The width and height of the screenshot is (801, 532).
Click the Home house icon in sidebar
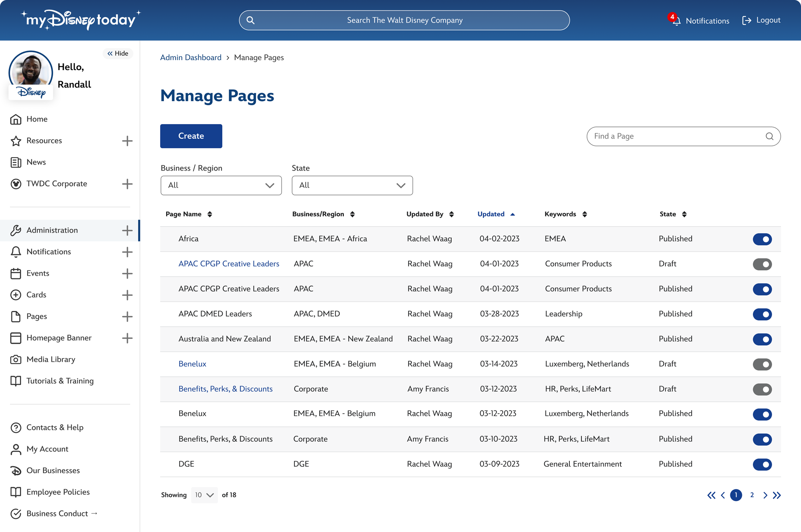point(16,119)
